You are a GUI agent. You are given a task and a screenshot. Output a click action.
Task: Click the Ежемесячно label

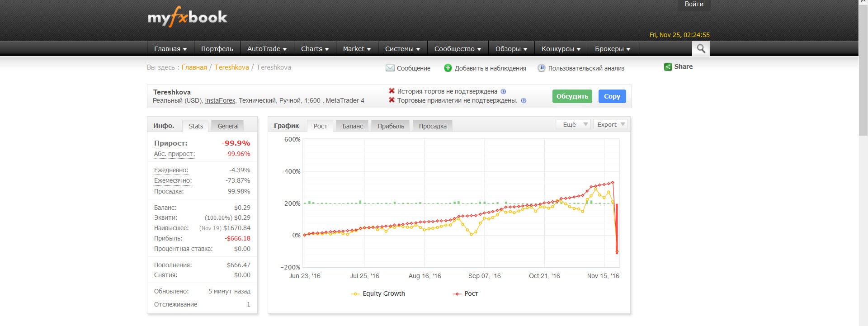point(173,180)
